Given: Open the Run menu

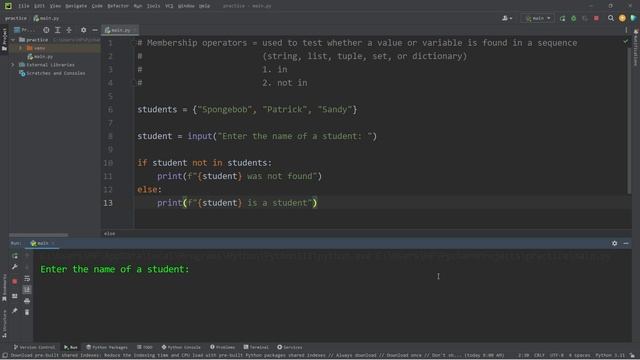Looking at the screenshot, I should pos(138,6).
